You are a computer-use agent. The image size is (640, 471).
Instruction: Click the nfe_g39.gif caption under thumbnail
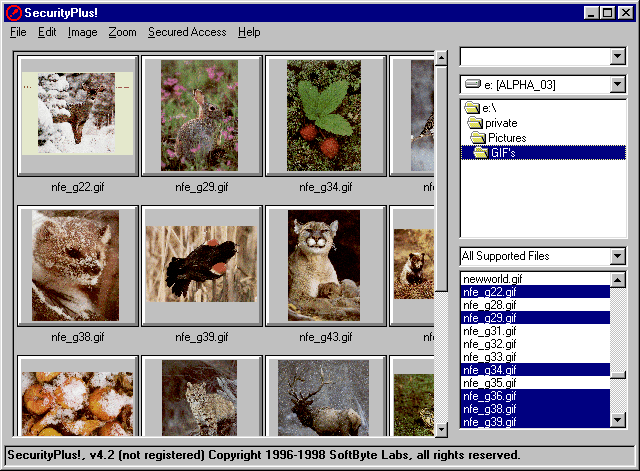202,337
